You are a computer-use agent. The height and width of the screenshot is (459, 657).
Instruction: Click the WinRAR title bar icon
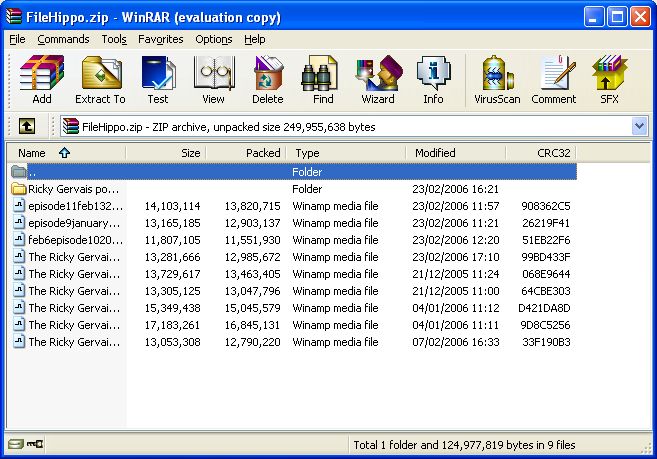[13, 17]
